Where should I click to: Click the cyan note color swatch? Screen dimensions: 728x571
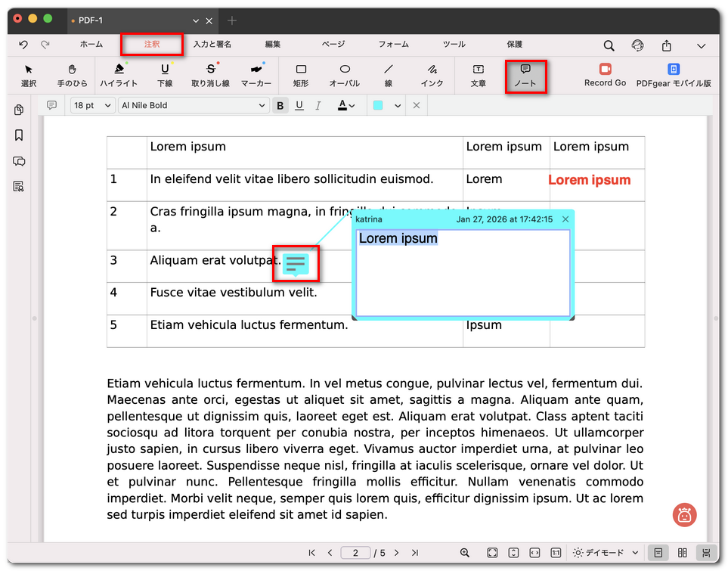(x=378, y=106)
